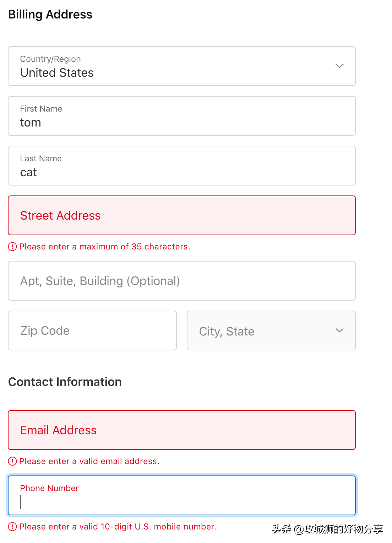Click the First Name field showing tom
Screen dimensions: 392x543
(181, 116)
